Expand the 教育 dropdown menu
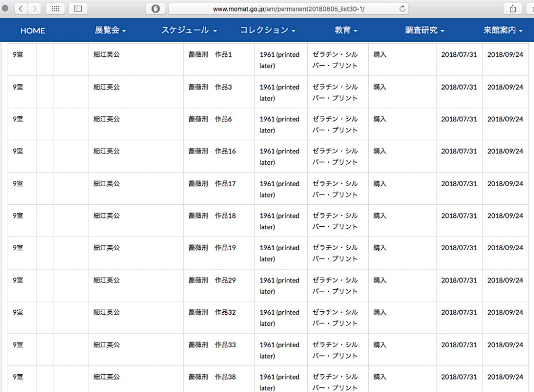 (346, 30)
